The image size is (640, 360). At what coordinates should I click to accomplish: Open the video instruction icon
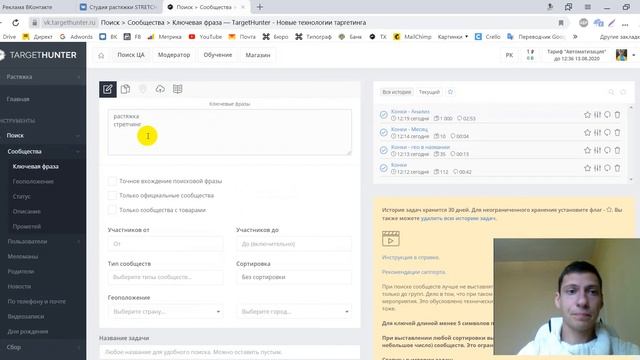391,239
